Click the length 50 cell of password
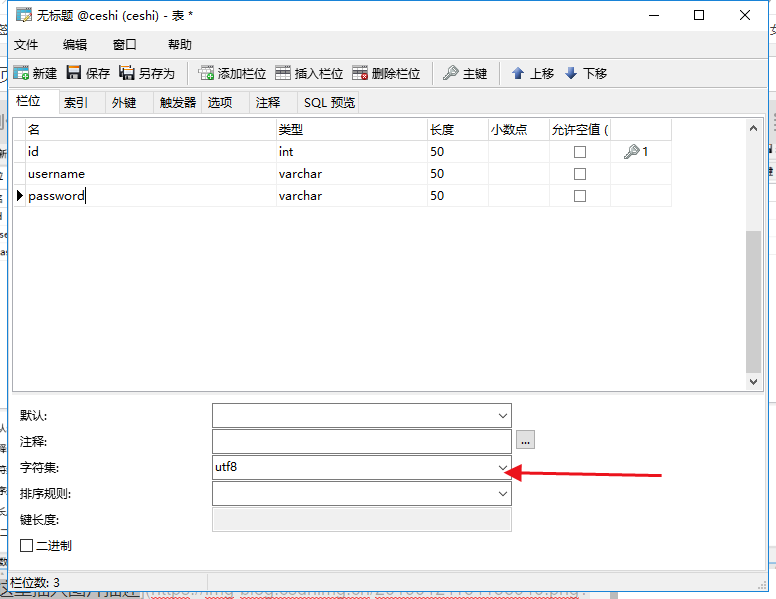776x599 pixels. pyautogui.click(x=458, y=196)
